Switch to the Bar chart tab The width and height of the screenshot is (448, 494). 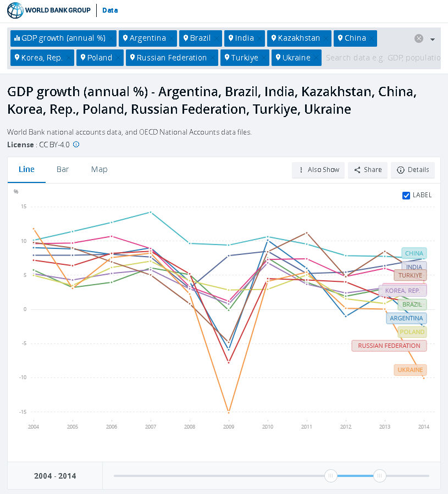pos(63,169)
